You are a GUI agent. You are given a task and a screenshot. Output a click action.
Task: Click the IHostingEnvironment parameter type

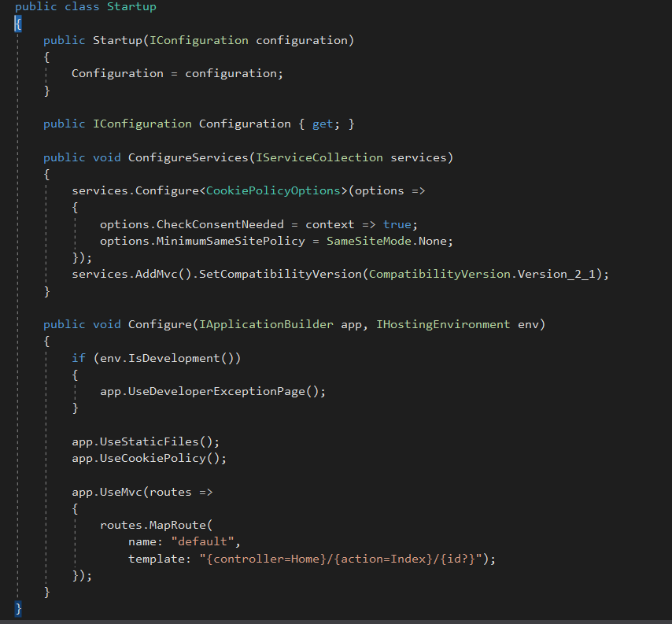pos(443,324)
